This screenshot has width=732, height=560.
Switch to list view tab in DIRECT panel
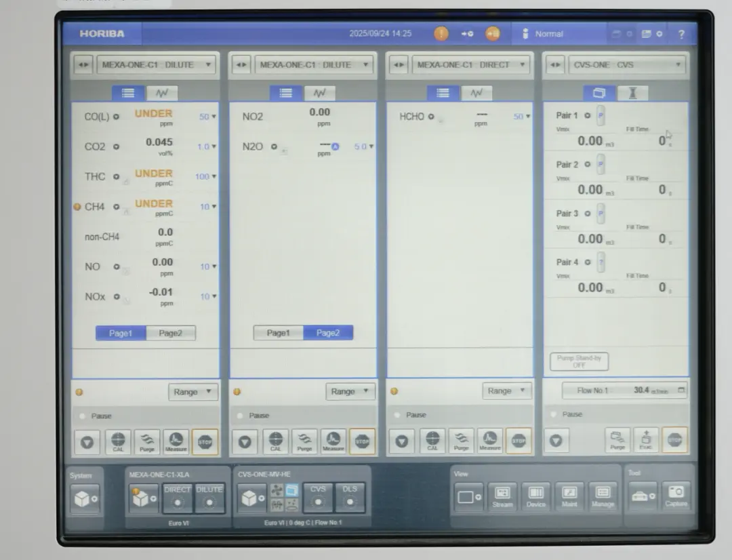[x=443, y=93]
